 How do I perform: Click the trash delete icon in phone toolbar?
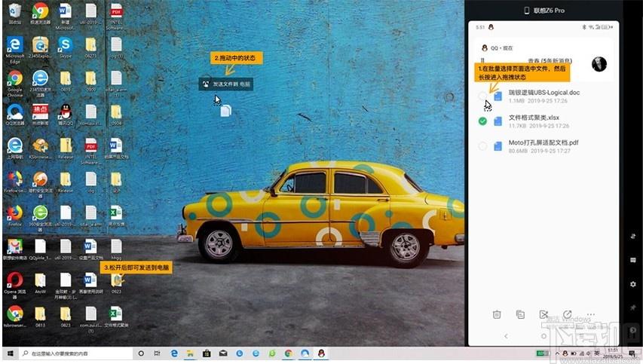click(497, 314)
